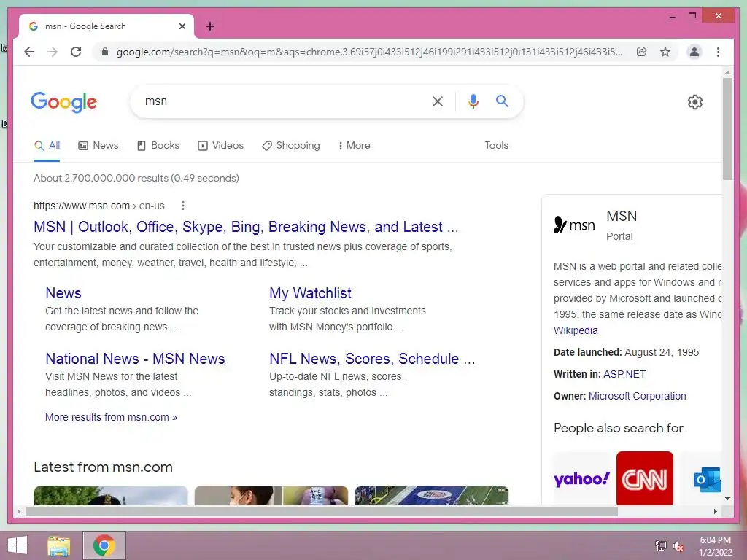Image resolution: width=747 pixels, height=560 pixels.
Task: Open the News sitelink
Action: click(x=63, y=293)
